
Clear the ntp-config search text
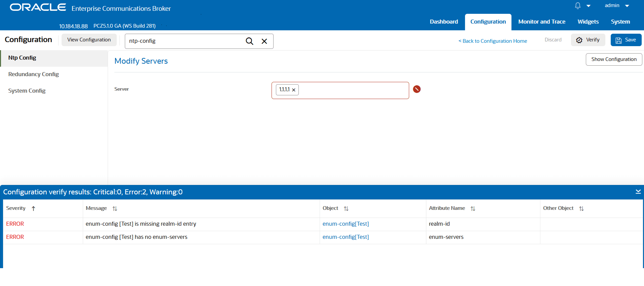click(264, 41)
